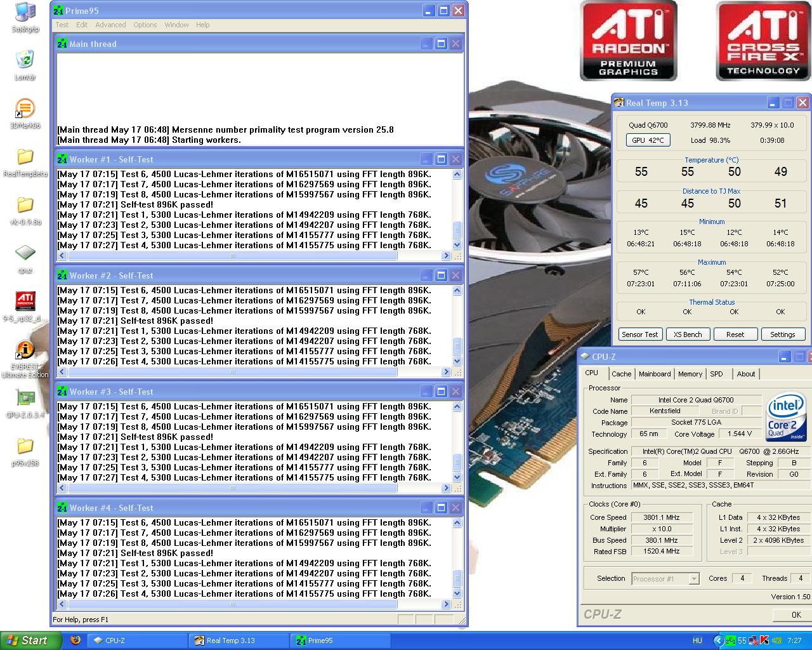The image size is (812, 650).
Task: Click Worker #4 scroll up arrow
Action: [x=457, y=522]
